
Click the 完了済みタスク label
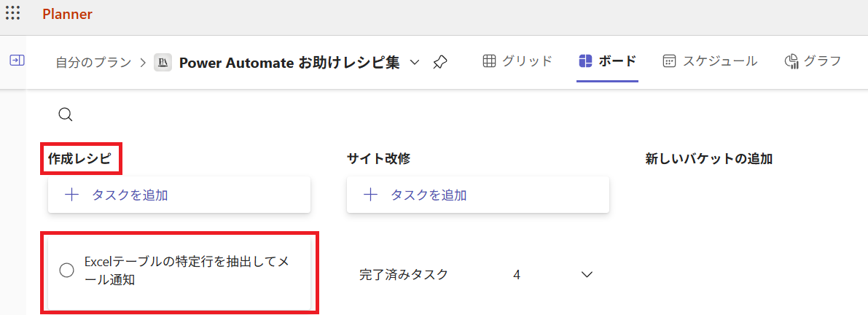pos(404,275)
